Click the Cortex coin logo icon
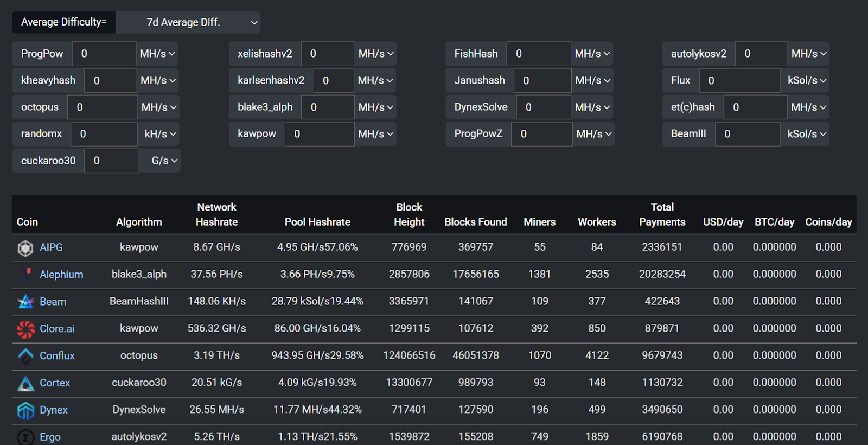 click(x=25, y=384)
